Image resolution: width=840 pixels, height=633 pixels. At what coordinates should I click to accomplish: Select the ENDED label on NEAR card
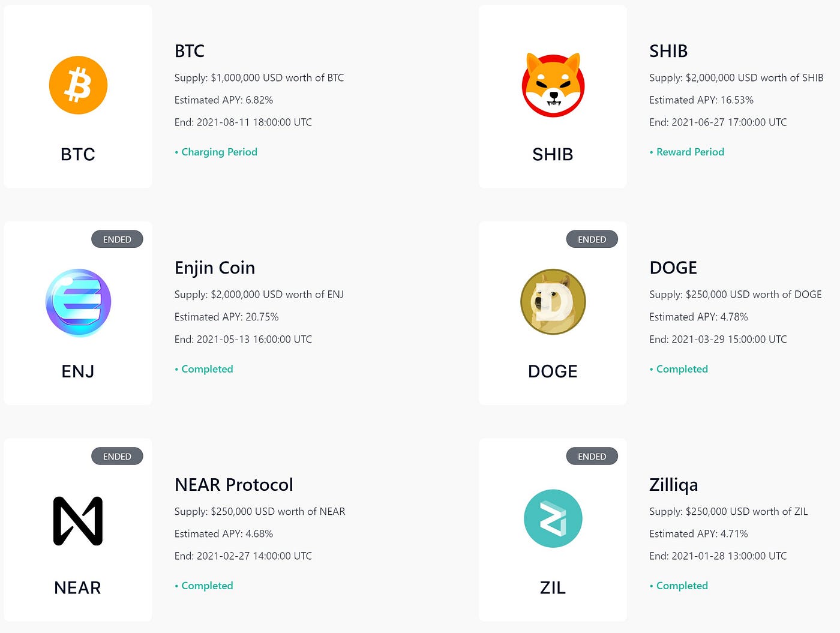click(117, 457)
